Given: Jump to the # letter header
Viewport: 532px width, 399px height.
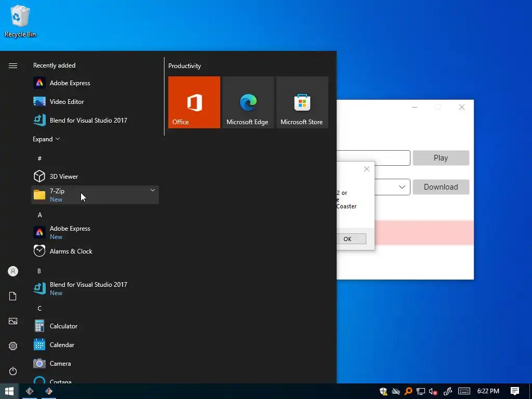Looking at the screenshot, I should tap(39, 158).
